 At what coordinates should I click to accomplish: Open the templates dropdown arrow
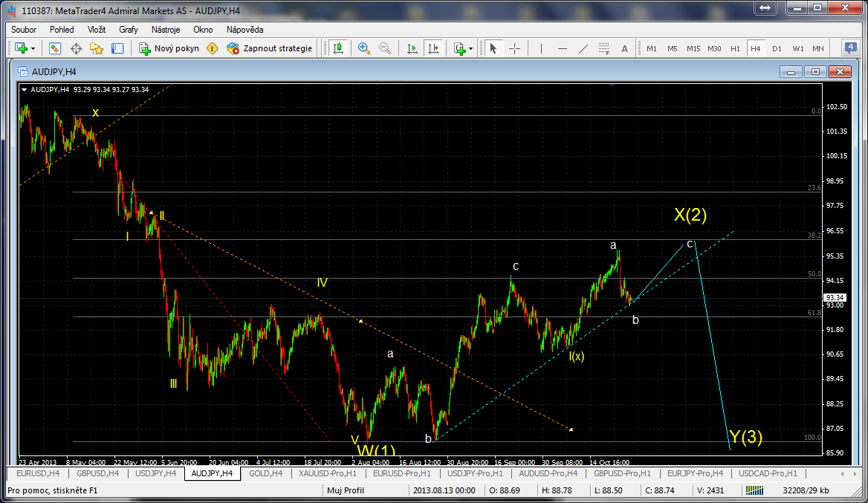(x=471, y=48)
